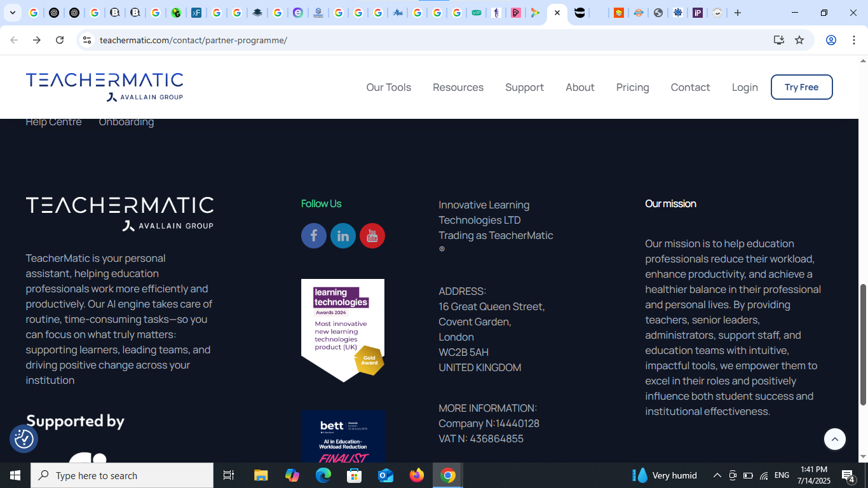Open the Windows Start menu

tap(15, 475)
